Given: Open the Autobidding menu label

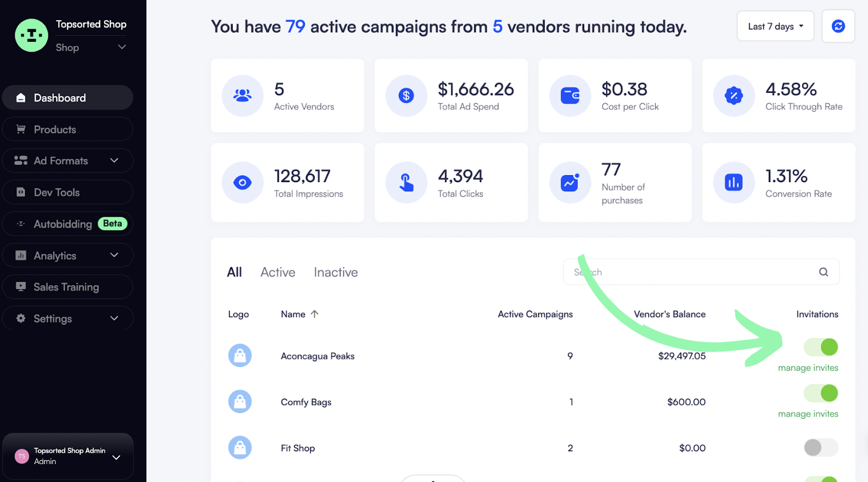Looking at the screenshot, I should [x=63, y=224].
